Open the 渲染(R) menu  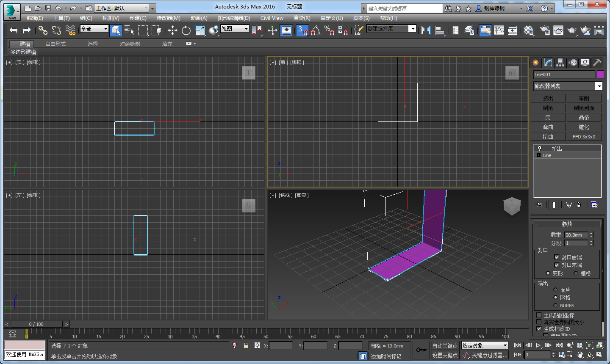pyautogui.click(x=301, y=18)
